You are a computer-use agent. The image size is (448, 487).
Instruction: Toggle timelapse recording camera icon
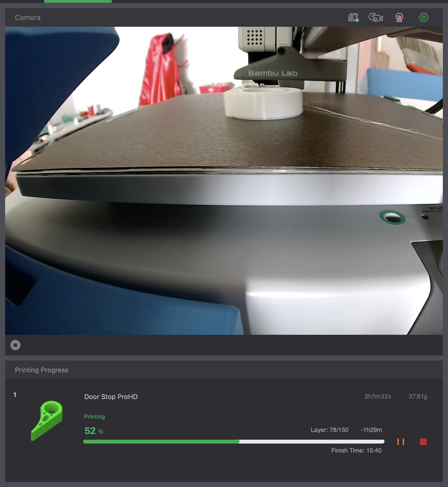coord(376,17)
